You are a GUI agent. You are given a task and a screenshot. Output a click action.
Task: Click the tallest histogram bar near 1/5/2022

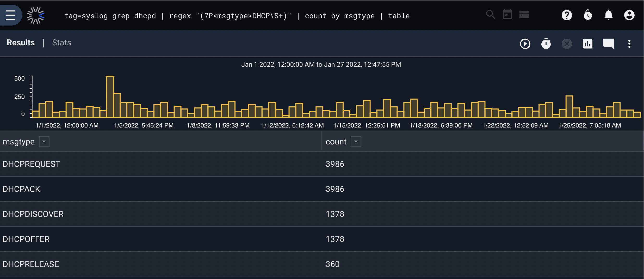(110, 97)
